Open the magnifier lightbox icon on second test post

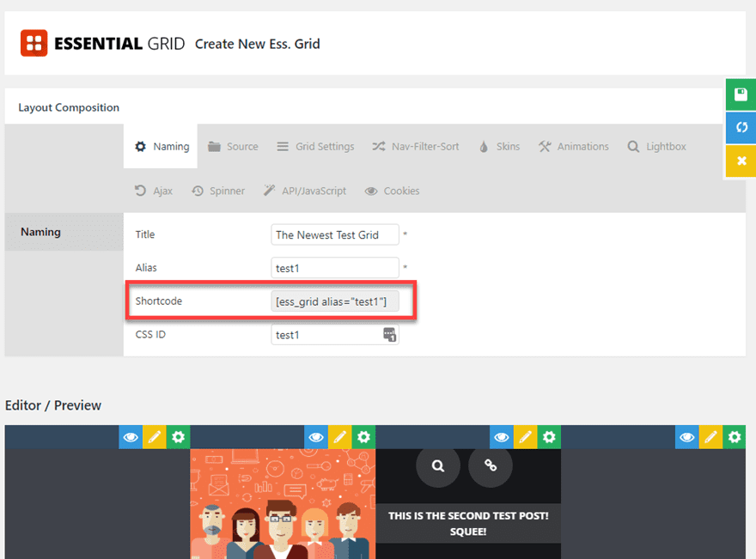click(x=438, y=466)
